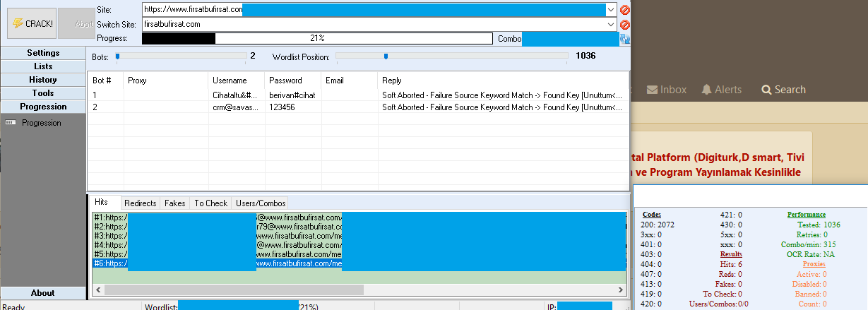
Task: Click Search in the background forum page
Action: point(783,90)
